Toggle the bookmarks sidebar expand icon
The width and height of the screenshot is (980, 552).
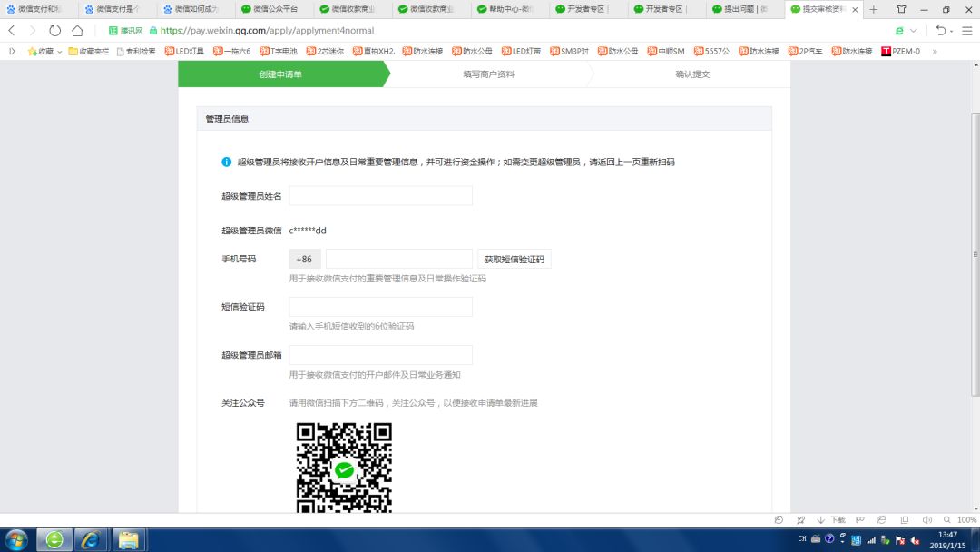pyautogui.click(x=12, y=51)
